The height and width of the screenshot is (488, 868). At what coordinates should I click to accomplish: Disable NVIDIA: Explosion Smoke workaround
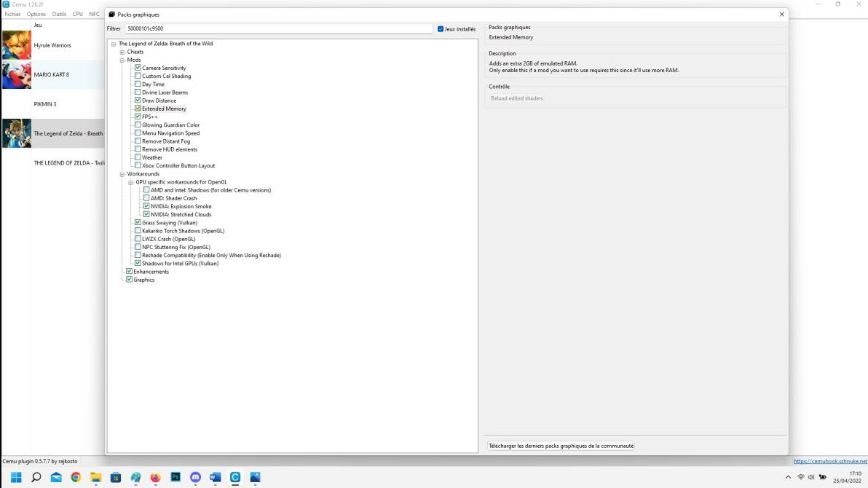point(146,206)
